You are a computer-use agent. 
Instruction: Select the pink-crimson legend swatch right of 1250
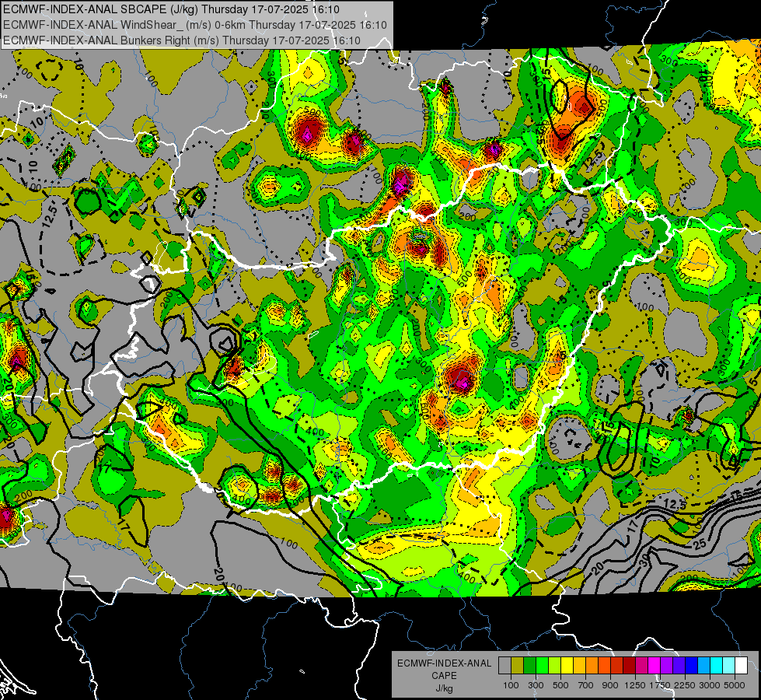coord(641,666)
